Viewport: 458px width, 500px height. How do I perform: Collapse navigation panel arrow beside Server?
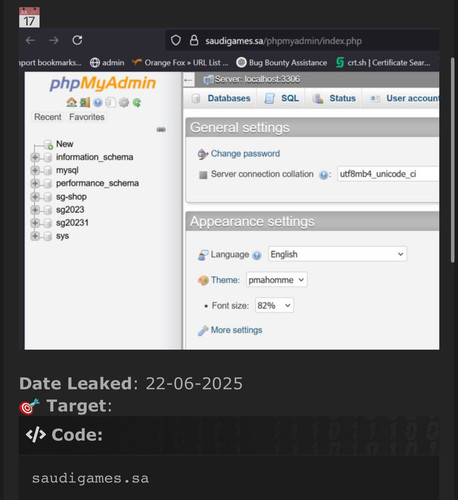click(x=188, y=80)
